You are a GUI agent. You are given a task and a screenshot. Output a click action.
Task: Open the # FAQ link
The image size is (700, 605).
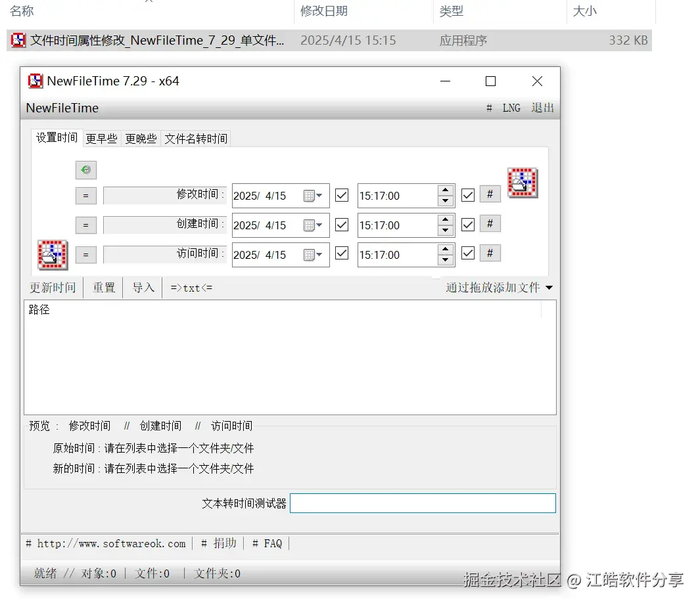267,543
